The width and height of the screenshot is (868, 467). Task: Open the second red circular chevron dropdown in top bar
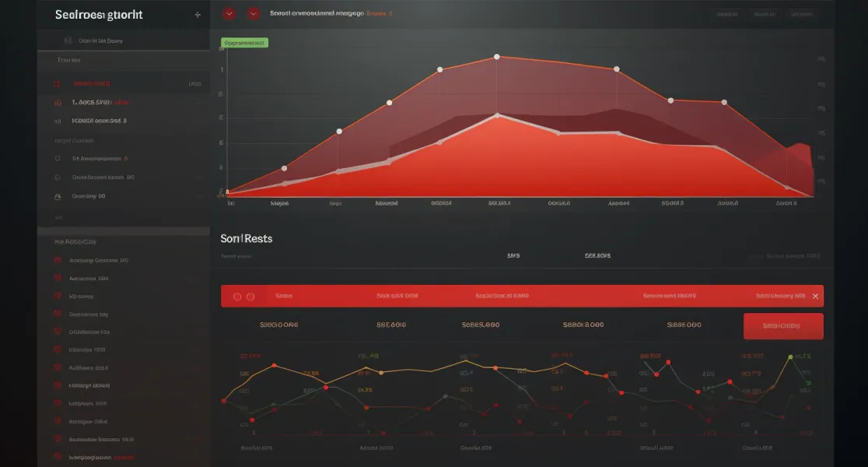point(254,13)
